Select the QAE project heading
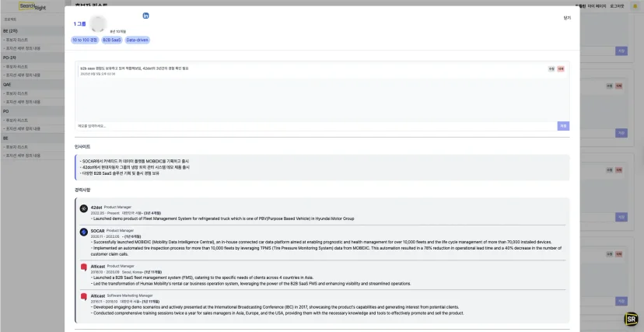644x332 pixels. click(7, 85)
